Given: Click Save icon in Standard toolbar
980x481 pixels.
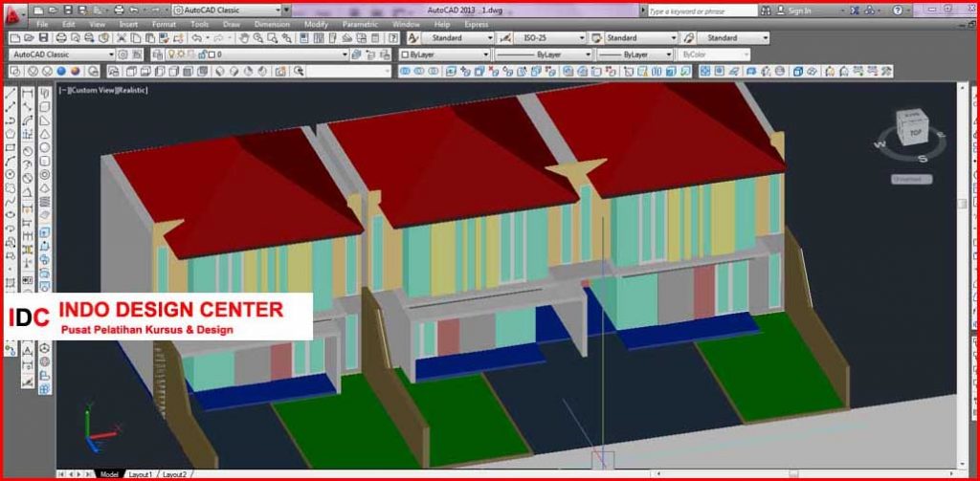Looking at the screenshot, I should tap(43, 38).
